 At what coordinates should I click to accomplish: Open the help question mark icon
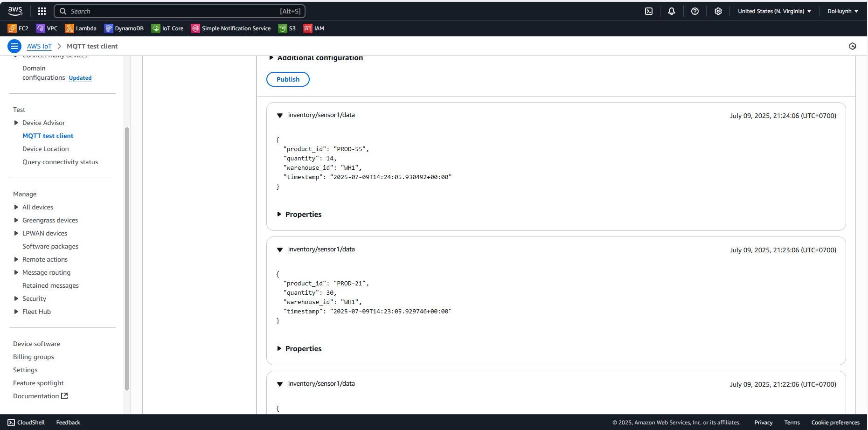tap(694, 11)
